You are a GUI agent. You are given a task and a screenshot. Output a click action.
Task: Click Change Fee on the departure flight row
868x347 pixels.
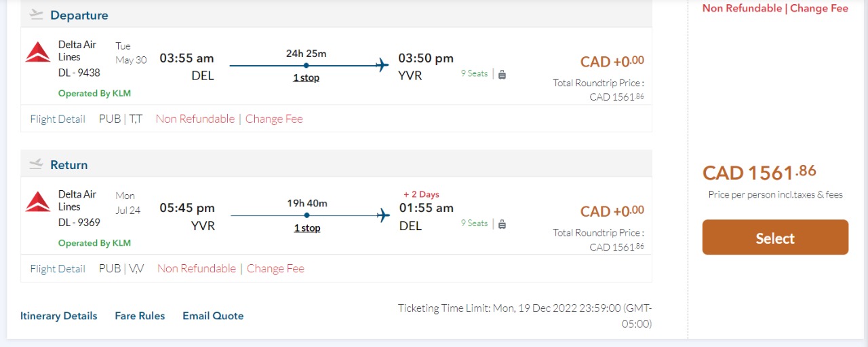click(274, 119)
